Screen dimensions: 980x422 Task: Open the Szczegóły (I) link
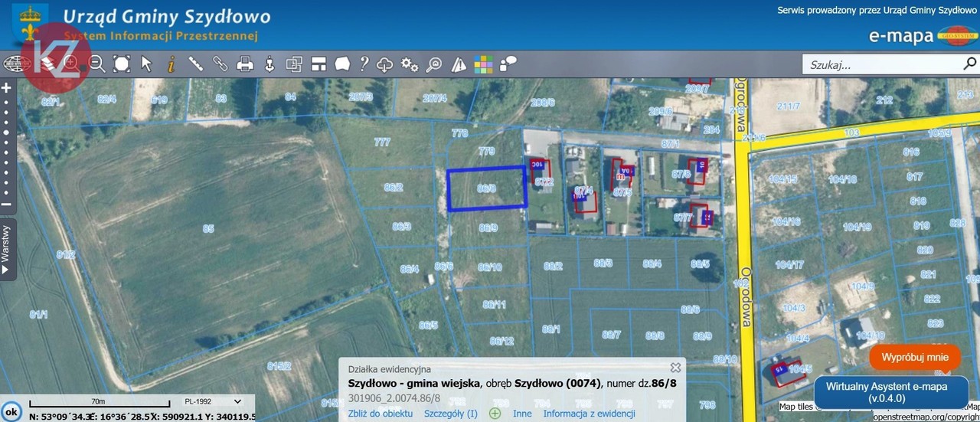point(451,414)
